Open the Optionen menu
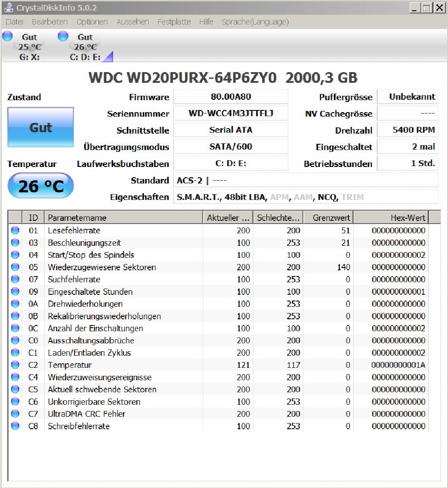The height and width of the screenshot is (488, 448). click(92, 22)
